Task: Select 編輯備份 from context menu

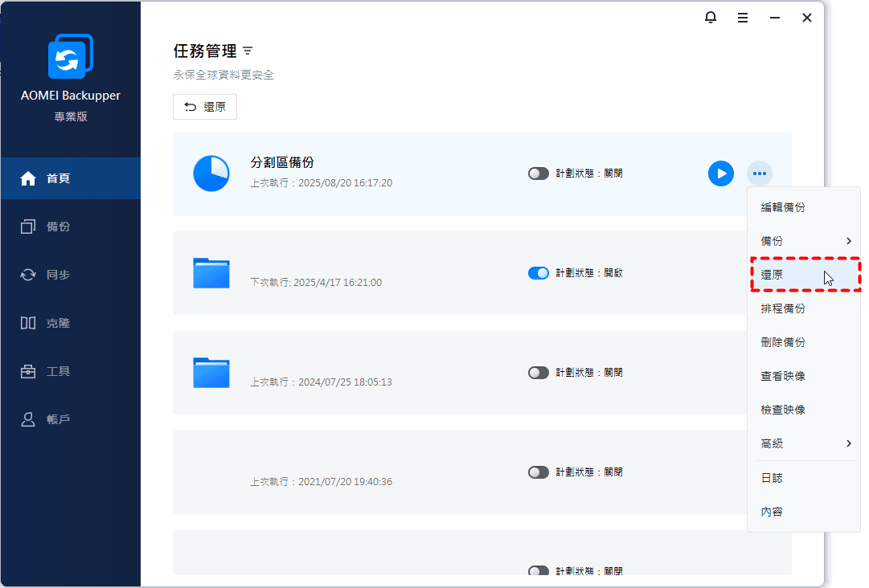Action: pos(804,207)
